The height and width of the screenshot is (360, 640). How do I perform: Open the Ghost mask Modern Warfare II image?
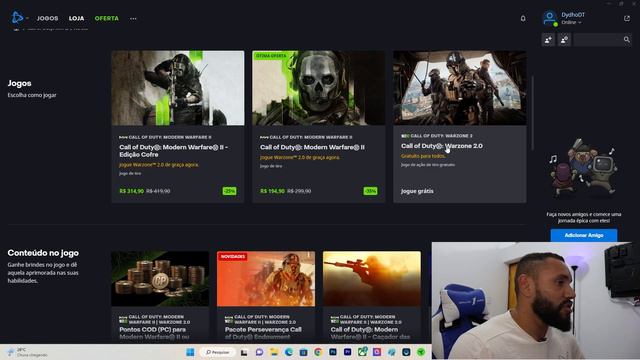(318, 88)
